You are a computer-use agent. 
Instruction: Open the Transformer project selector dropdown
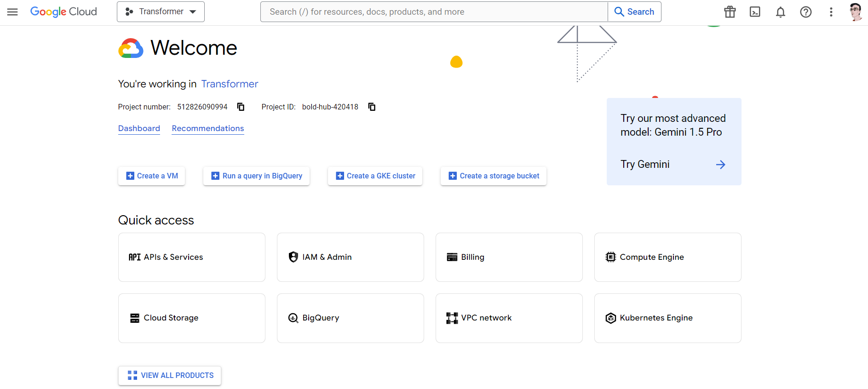(161, 12)
